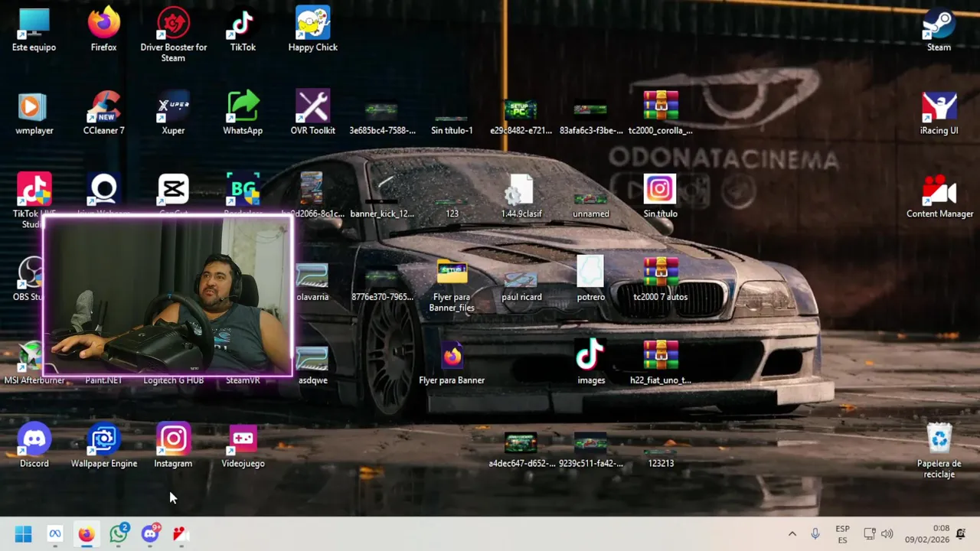Screen dimensions: 980x551
Task: Open network settings tray icon
Action: click(x=869, y=533)
